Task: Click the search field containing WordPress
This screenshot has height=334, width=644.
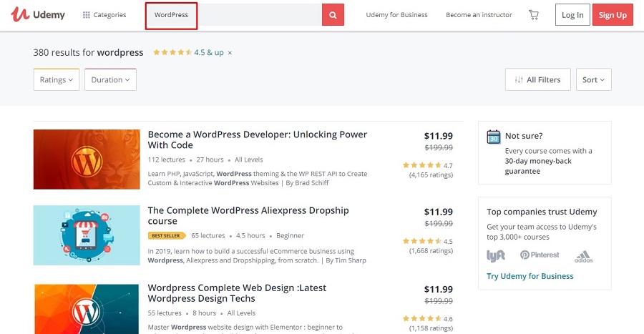Action: 234,15
